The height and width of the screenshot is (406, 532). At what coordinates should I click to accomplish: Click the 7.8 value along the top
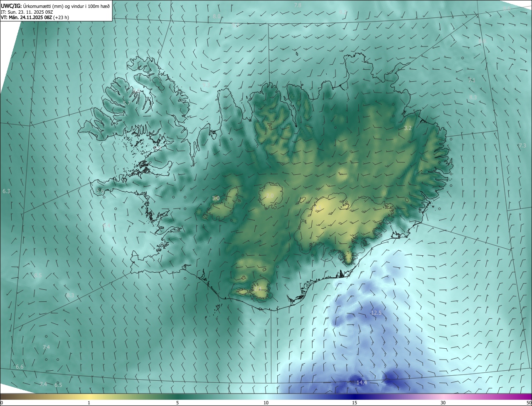click(x=298, y=5)
